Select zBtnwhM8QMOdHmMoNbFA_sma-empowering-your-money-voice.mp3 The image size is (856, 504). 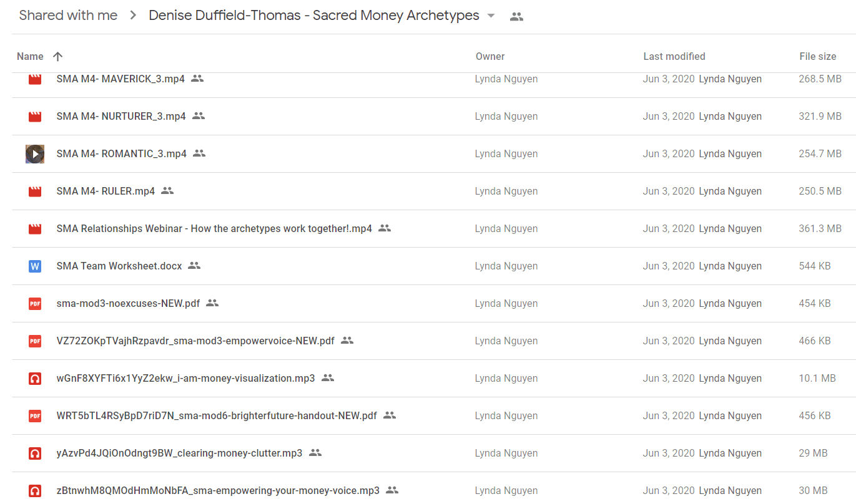pos(218,491)
